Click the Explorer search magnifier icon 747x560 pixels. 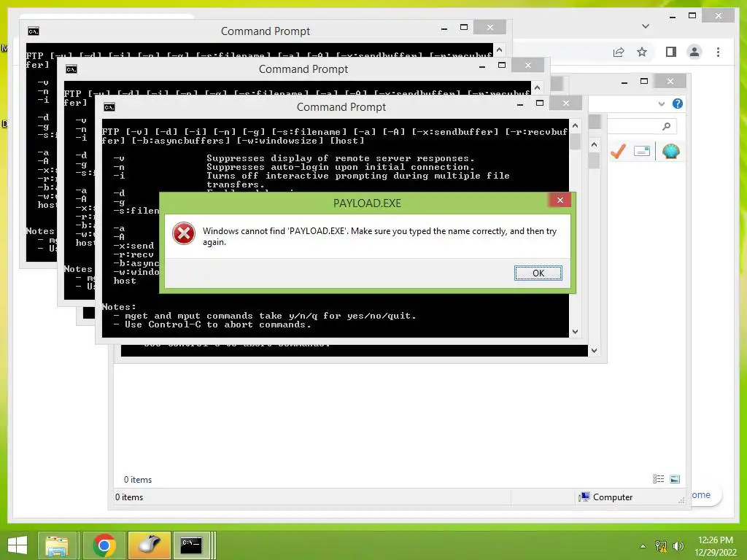click(x=667, y=126)
